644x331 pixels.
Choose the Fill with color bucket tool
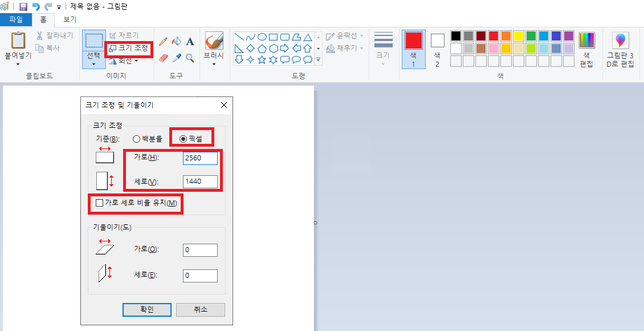pos(177,41)
